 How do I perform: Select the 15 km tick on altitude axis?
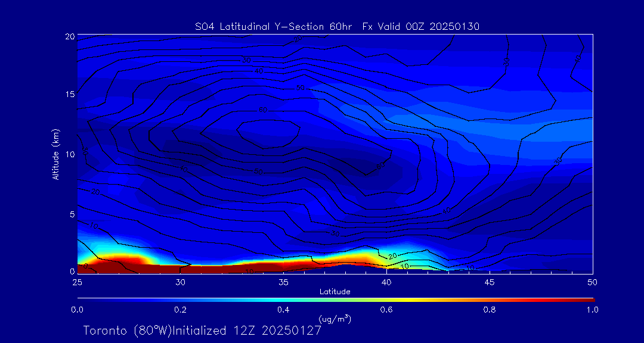[69, 95]
